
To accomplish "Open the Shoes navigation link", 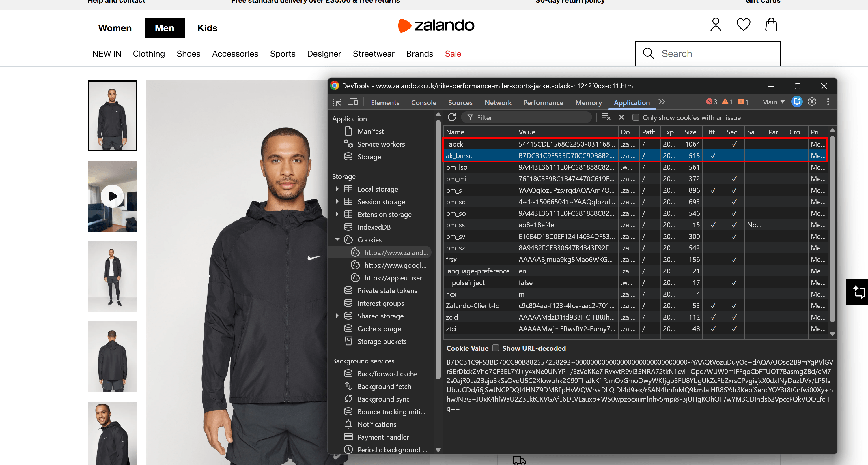I will pyautogui.click(x=188, y=54).
